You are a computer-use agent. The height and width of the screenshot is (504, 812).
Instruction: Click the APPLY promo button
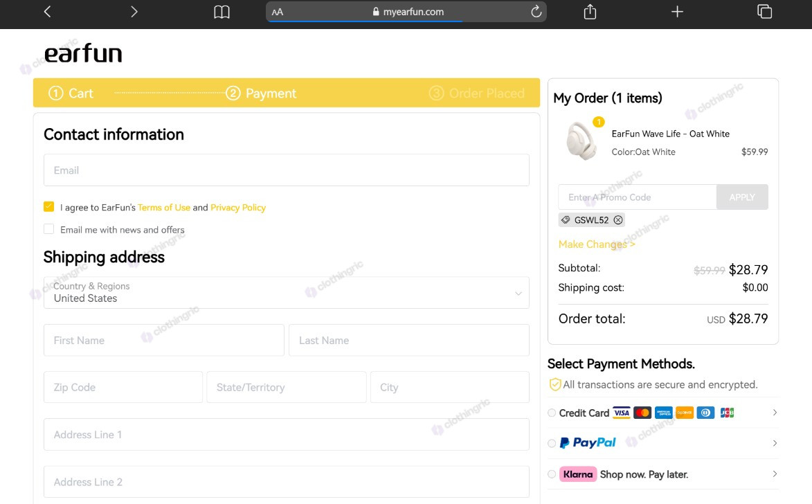point(742,197)
